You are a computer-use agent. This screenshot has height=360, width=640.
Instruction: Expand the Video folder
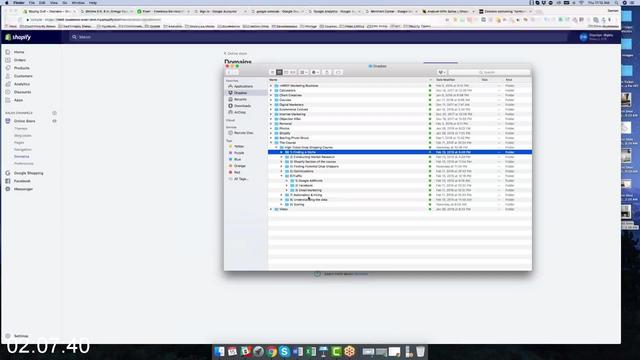click(271, 209)
